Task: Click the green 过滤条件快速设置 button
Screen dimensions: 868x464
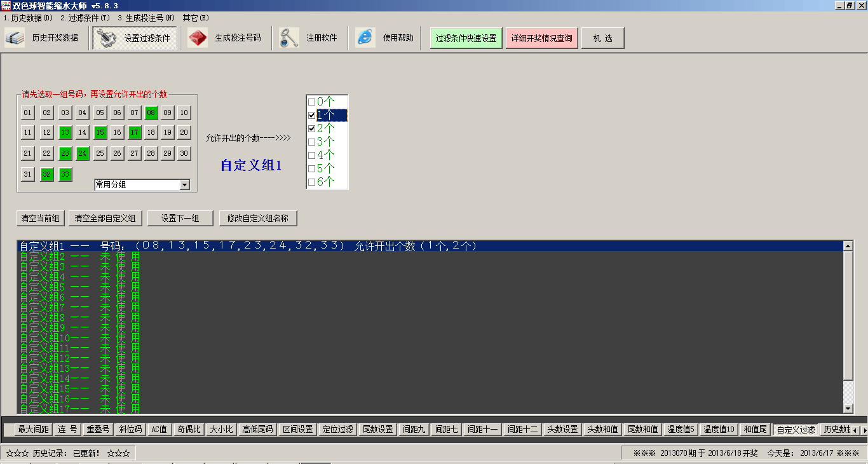Action: (x=466, y=38)
